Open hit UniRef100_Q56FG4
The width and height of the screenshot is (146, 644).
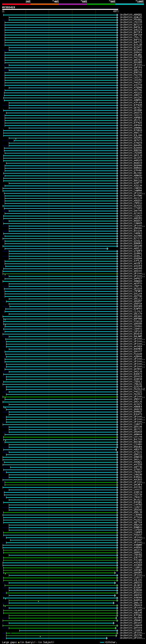pos(131,304)
